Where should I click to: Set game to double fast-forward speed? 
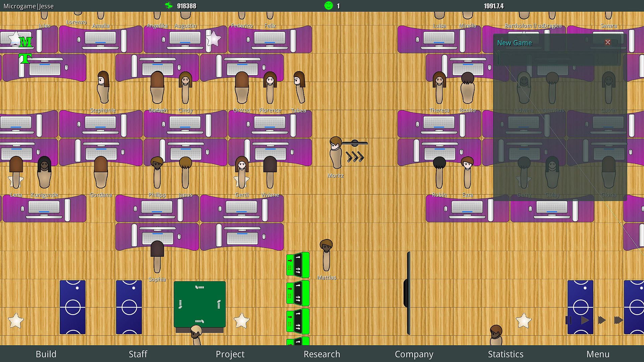point(602,320)
